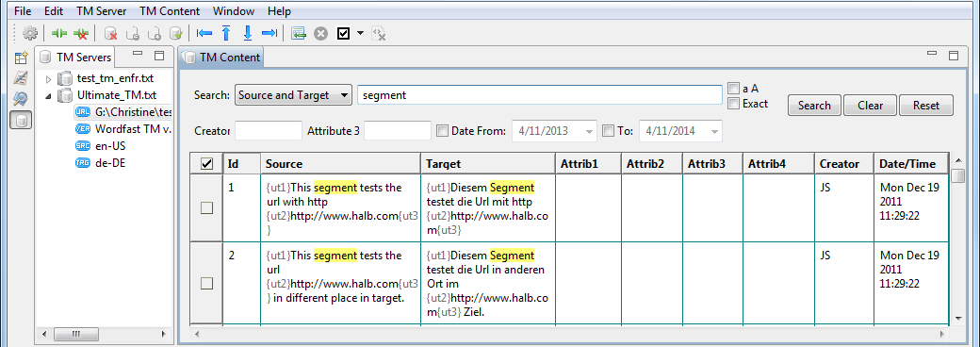Open the Date From date picker dropdown
980x347 pixels.
(x=589, y=132)
